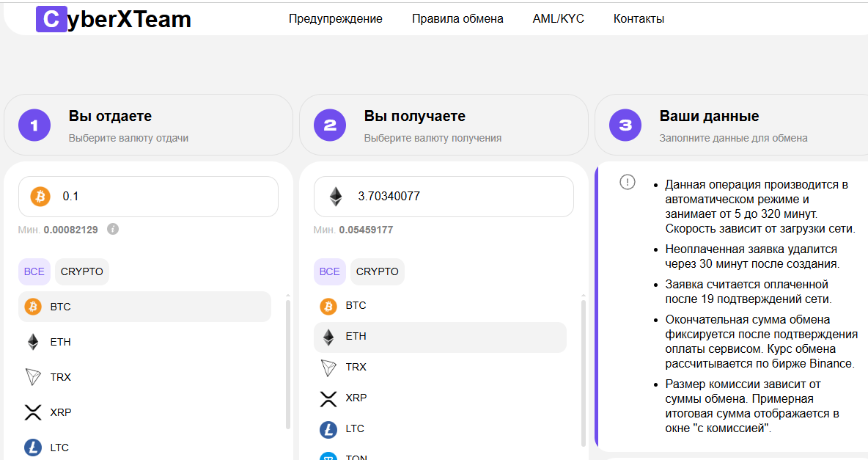Viewport: 868px width, 460px height.
Task: Click the info icon next to minimum 0.00082129
Action: (x=113, y=229)
